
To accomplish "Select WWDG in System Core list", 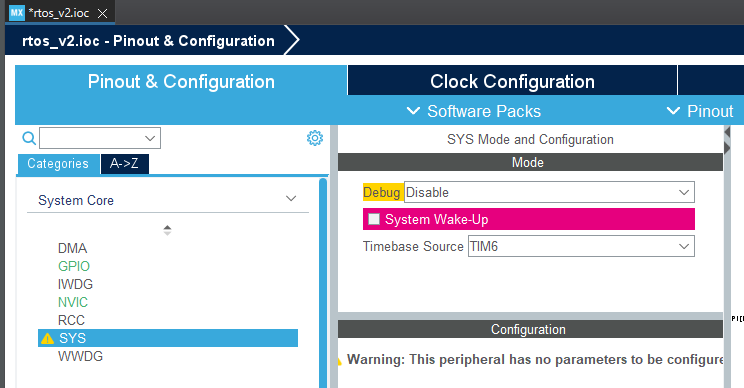I will (x=80, y=356).
